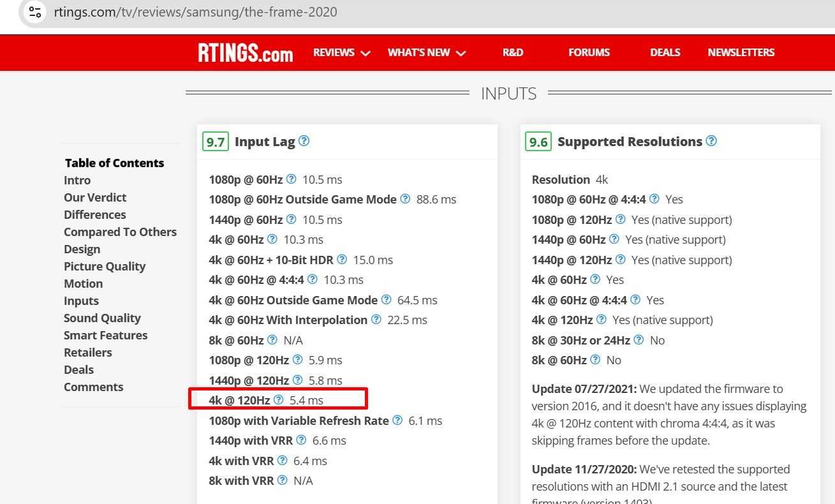Click the 22.5 ms value
835x504 pixels.
coord(407,320)
